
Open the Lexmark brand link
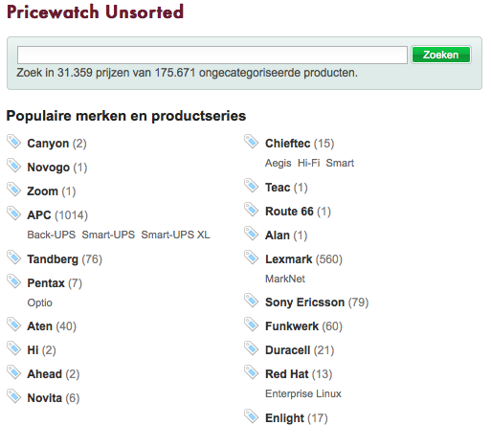[289, 259]
